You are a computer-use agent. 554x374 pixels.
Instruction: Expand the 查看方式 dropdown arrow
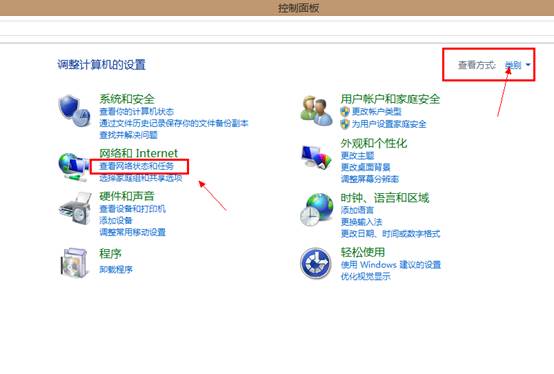pos(528,65)
